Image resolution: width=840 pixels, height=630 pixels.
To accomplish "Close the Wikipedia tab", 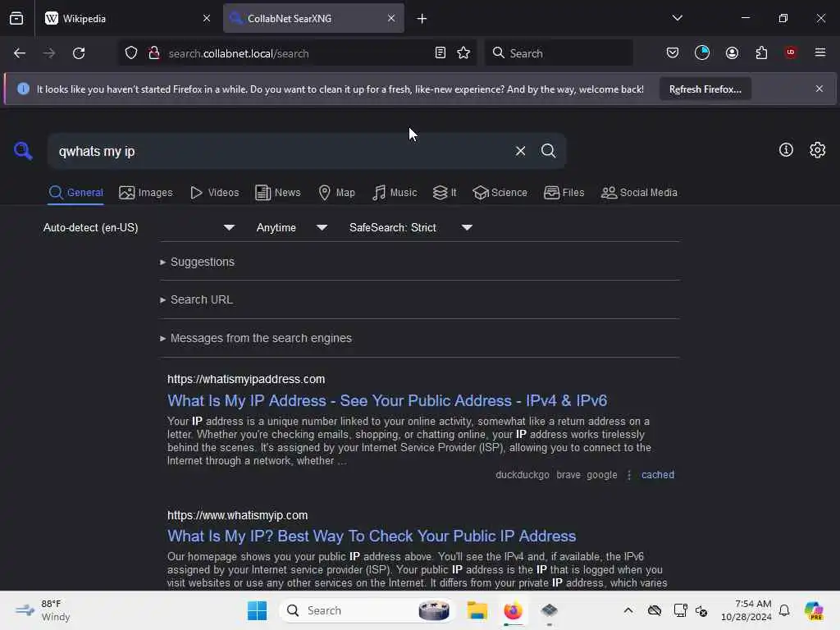I will coord(207,18).
